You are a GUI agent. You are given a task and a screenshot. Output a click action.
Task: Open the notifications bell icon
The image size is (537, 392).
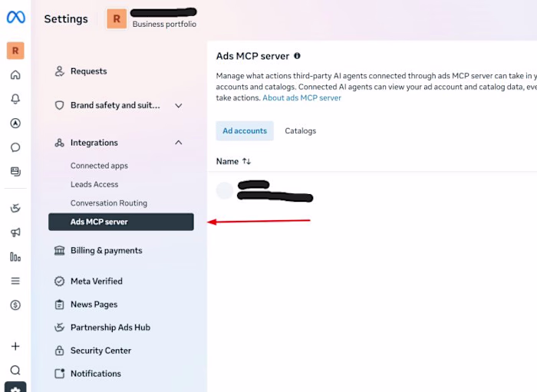pos(15,99)
